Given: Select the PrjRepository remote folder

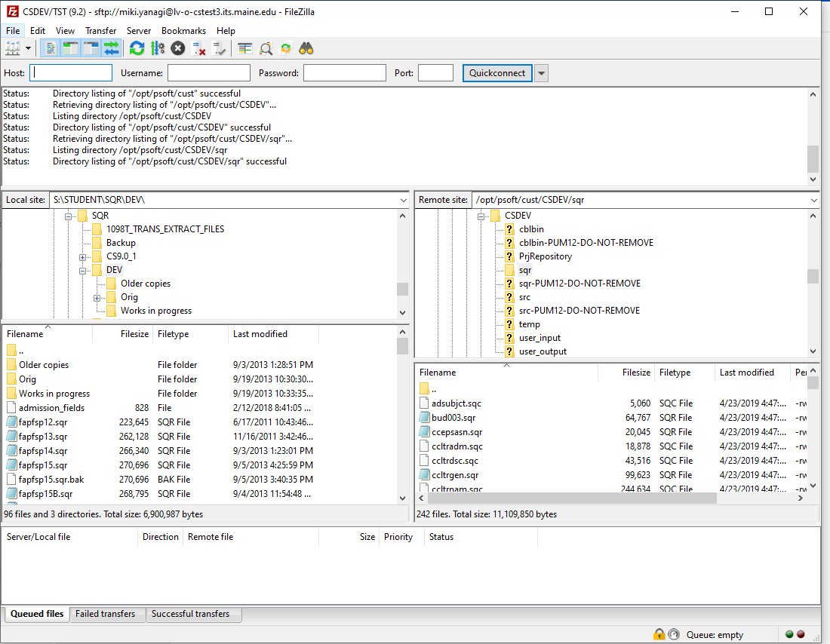Looking at the screenshot, I should tap(546, 256).
